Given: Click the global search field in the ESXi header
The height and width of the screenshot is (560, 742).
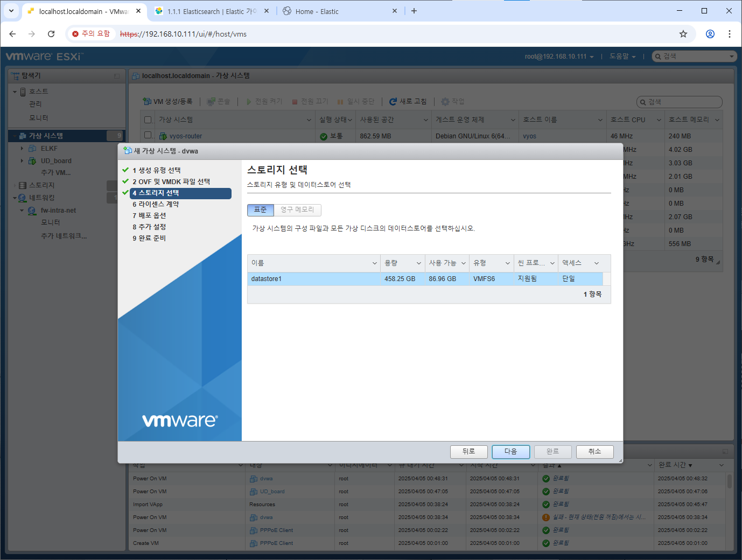Looking at the screenshot, I should click(x=694, y=57).
